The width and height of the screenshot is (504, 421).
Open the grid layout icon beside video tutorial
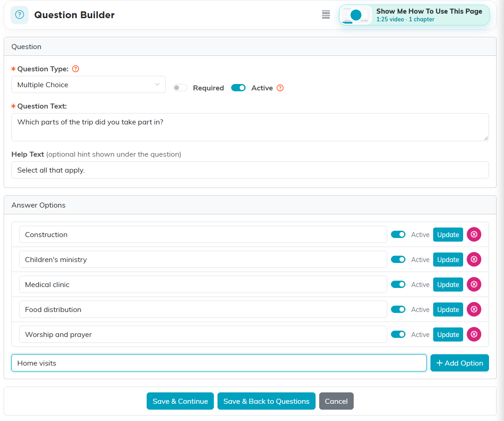click(x=326, y=15)
